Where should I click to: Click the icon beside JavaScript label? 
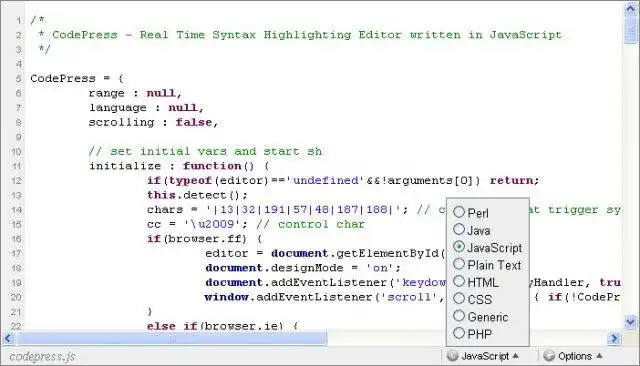click(x=453, y=356)
